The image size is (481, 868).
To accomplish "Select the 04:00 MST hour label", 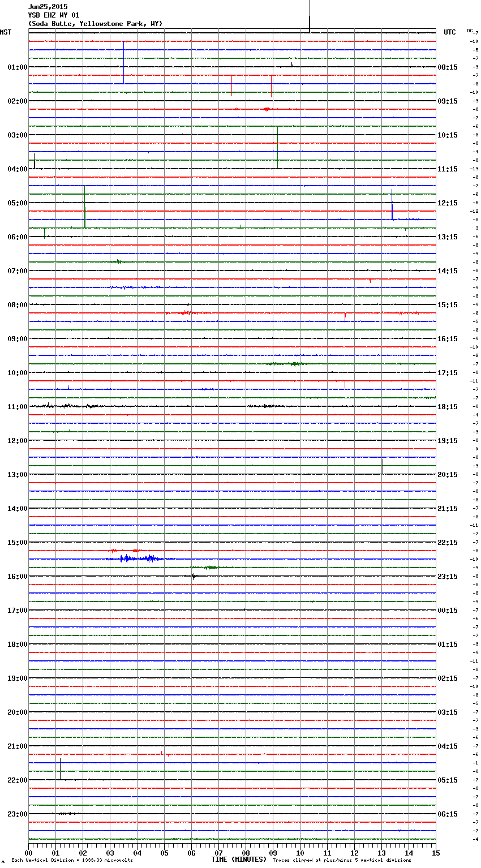I will [18, 169].
